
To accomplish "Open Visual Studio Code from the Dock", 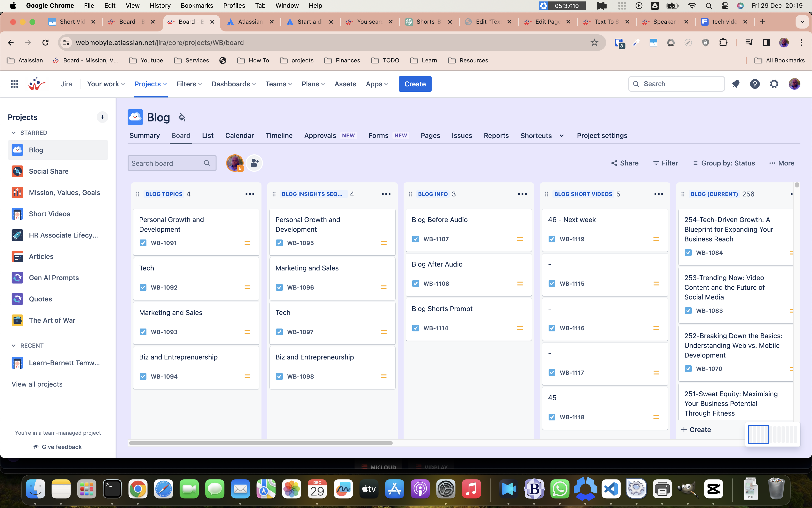I will click(x=611, y=489).
